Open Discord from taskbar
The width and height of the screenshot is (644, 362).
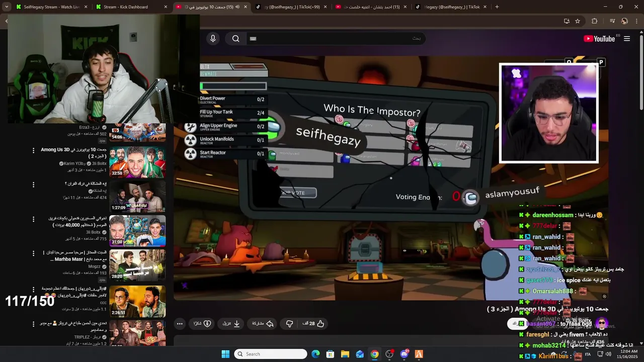coord(404,354)
